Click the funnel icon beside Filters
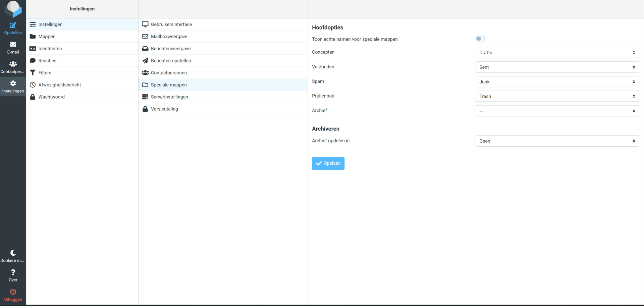This screenshot has height=306, width=644. 33,73
